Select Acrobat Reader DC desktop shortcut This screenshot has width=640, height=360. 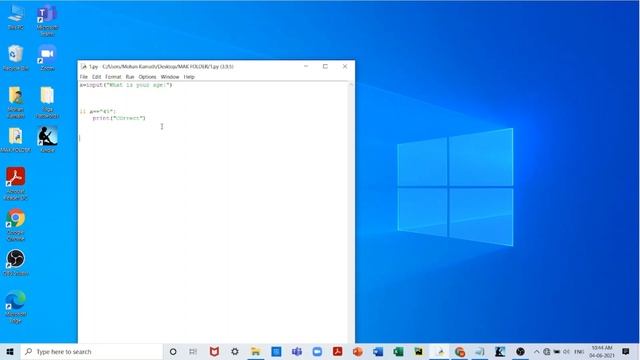pos(16,184)
